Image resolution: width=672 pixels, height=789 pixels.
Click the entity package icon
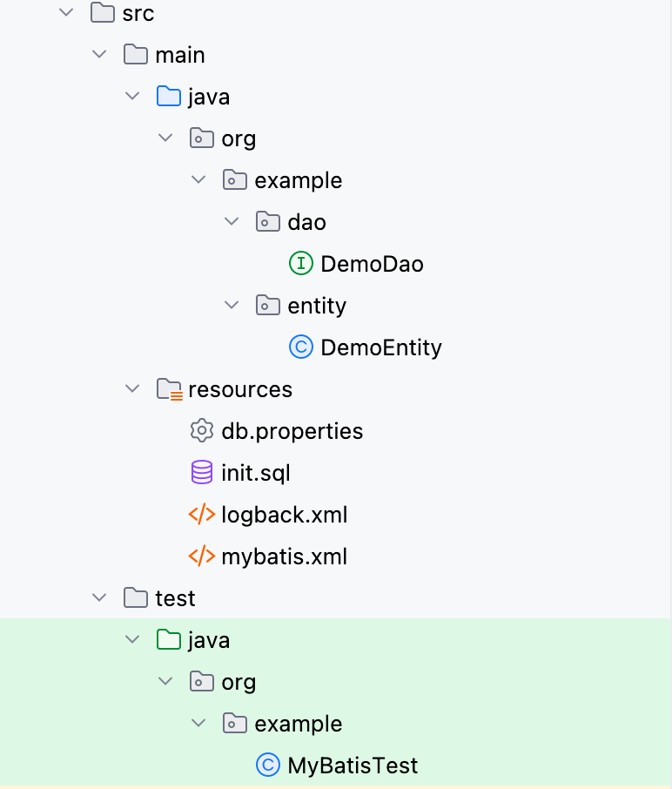[x=268, y=305]
